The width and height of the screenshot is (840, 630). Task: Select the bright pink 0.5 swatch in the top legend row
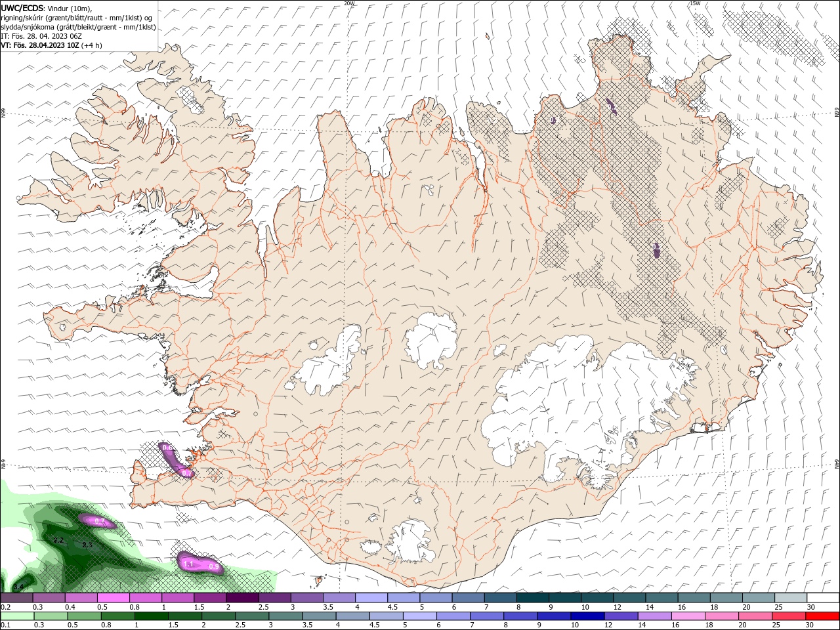113,598
